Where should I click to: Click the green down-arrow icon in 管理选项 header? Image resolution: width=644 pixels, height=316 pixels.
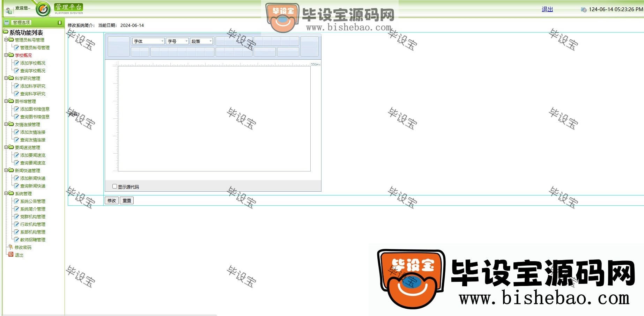[60, 22]
